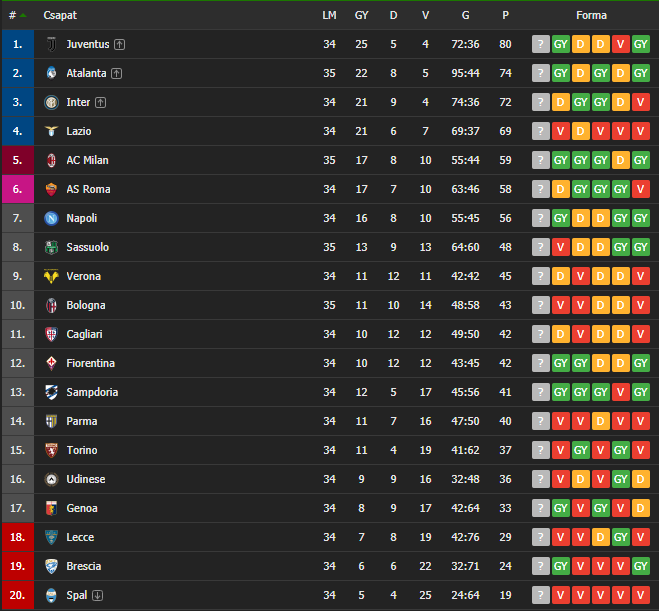Screen dimensions: 659x611
Task: Click the Juventus club crest icon
Action: coord(51,44)
